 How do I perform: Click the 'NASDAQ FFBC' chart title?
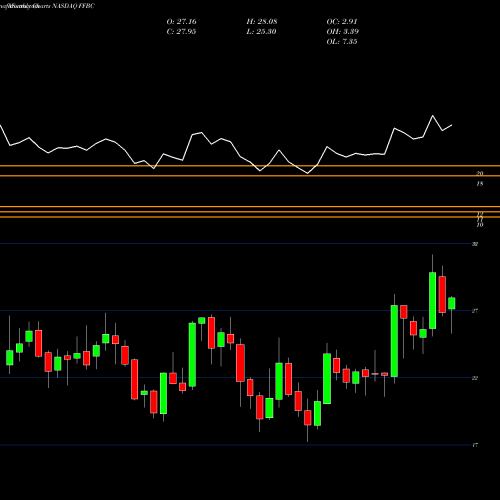(x=73, y=6)
